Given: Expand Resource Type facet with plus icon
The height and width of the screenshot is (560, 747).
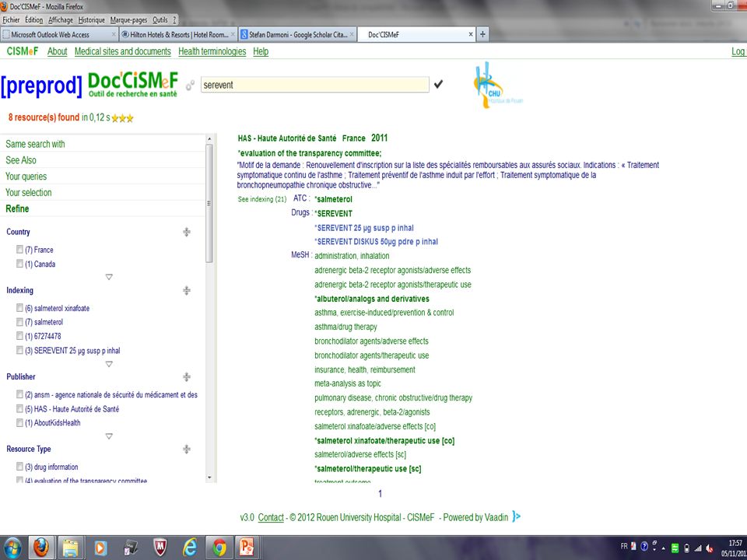Looking at the screenshot, I should pos(187,449).
